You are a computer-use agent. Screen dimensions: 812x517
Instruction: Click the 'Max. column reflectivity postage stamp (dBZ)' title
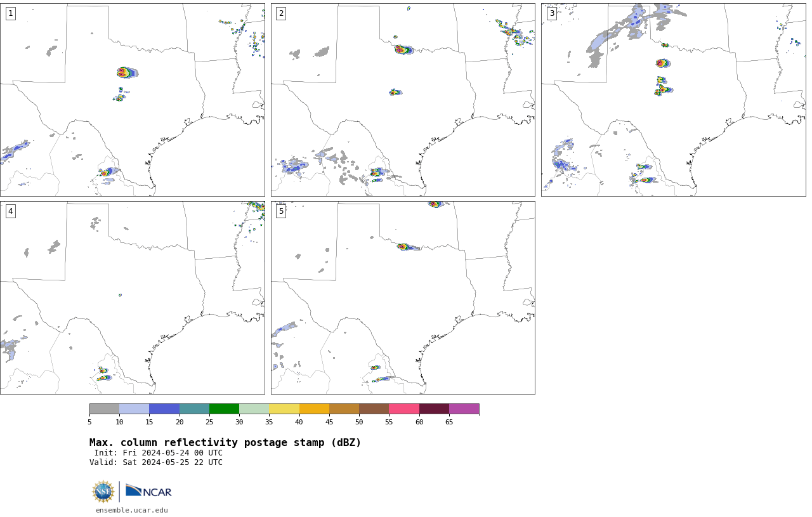(225, 443)
